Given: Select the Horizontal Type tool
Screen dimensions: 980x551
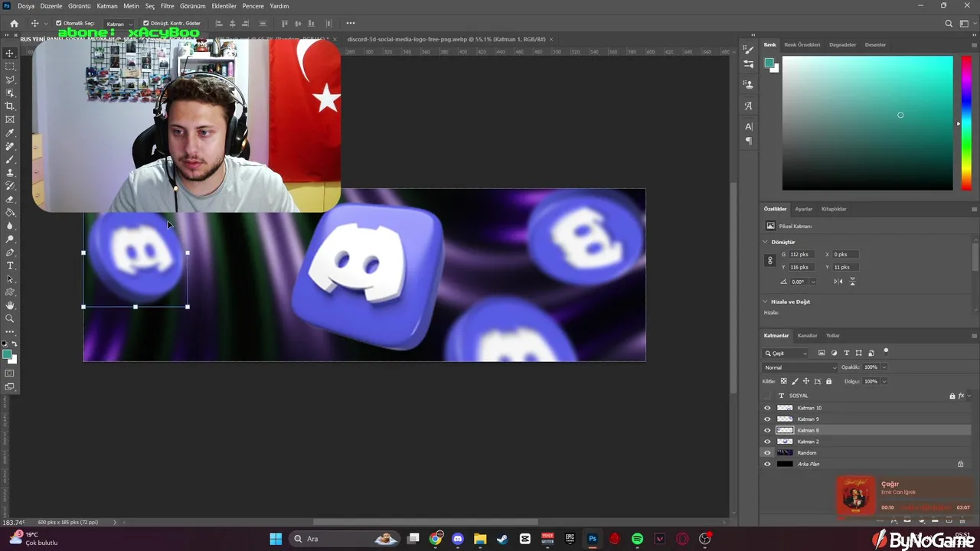Looking at the screenshot, I should pyautogui.click(x=10, y=266).
